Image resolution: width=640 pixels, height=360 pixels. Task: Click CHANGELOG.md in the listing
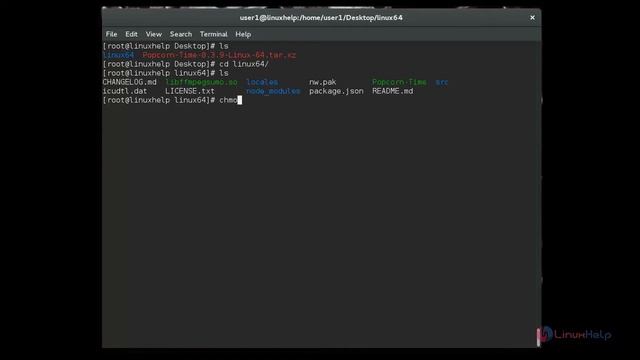129,82
